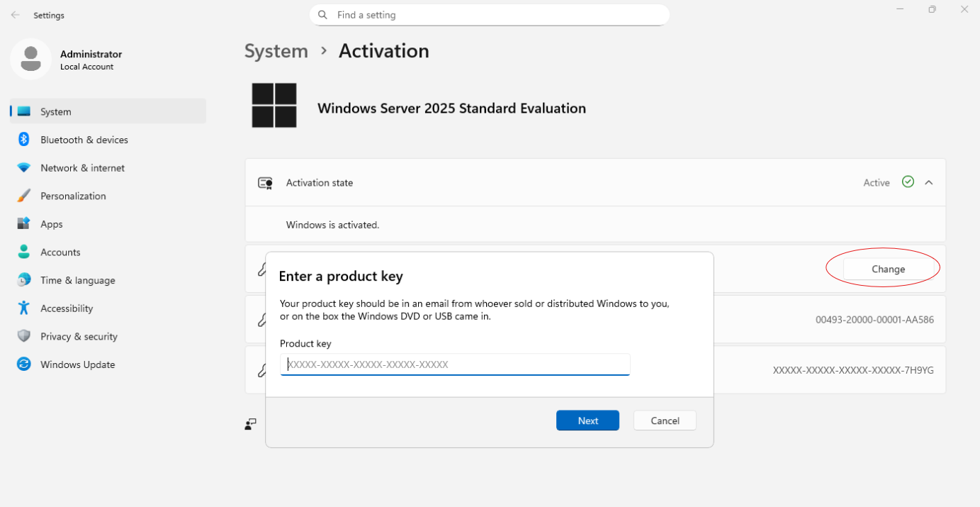Go to Windows Update page

pyautogui.click(x=108, y=364)
